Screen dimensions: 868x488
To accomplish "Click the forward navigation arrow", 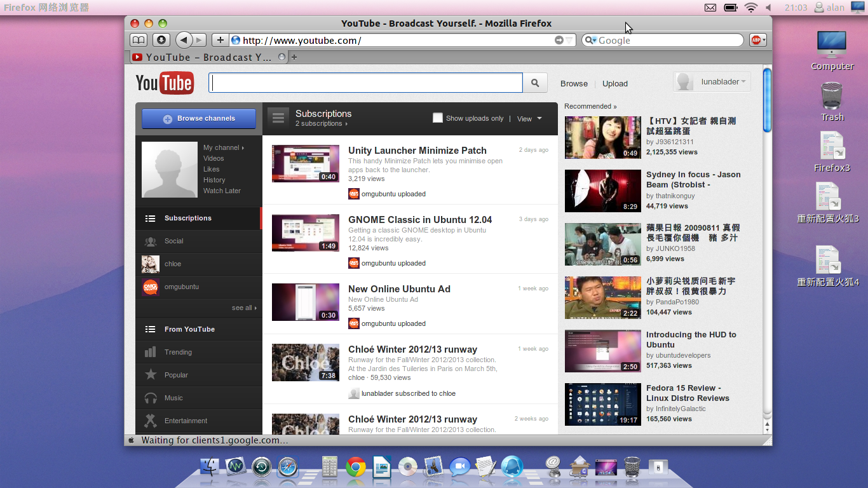I will (200, 40).
